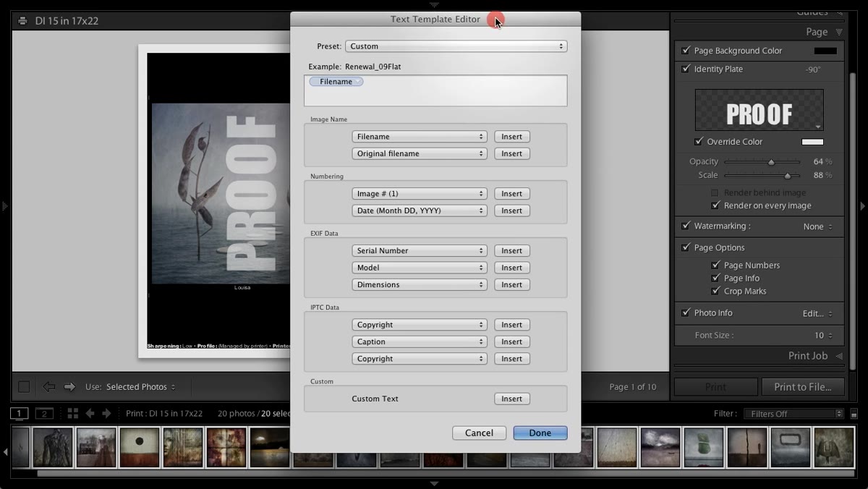Open Serial Number EXIF dropdown
868x489 pixels.
click(420, 250)
